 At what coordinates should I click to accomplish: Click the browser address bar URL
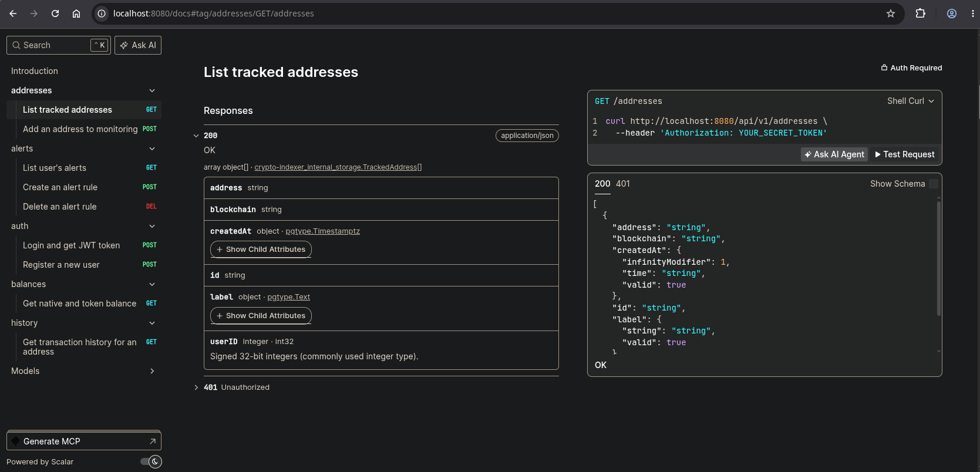214,14
